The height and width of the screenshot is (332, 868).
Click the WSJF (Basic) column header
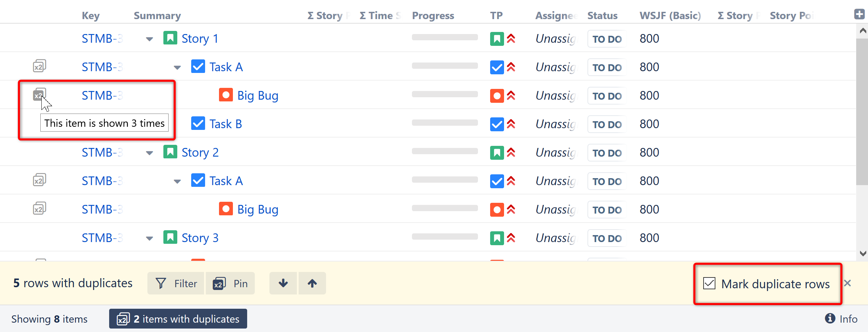[x=670, y=16]
